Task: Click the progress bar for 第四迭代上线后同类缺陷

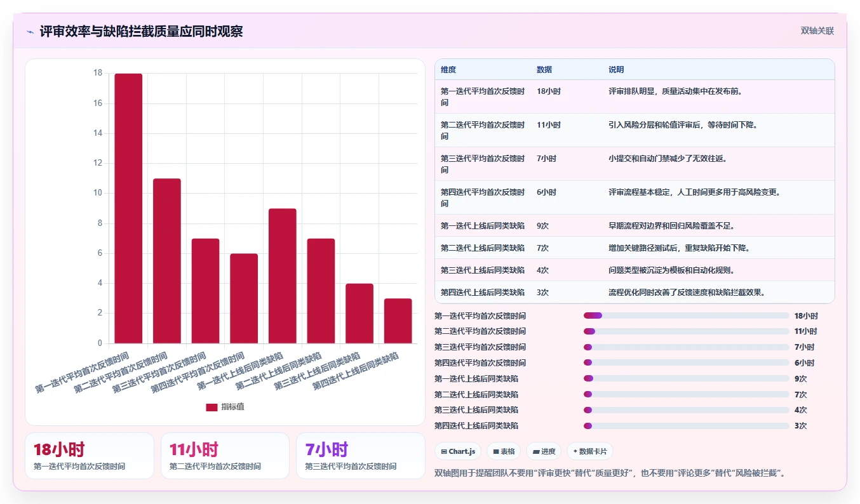Action: [x=686, y=426]
